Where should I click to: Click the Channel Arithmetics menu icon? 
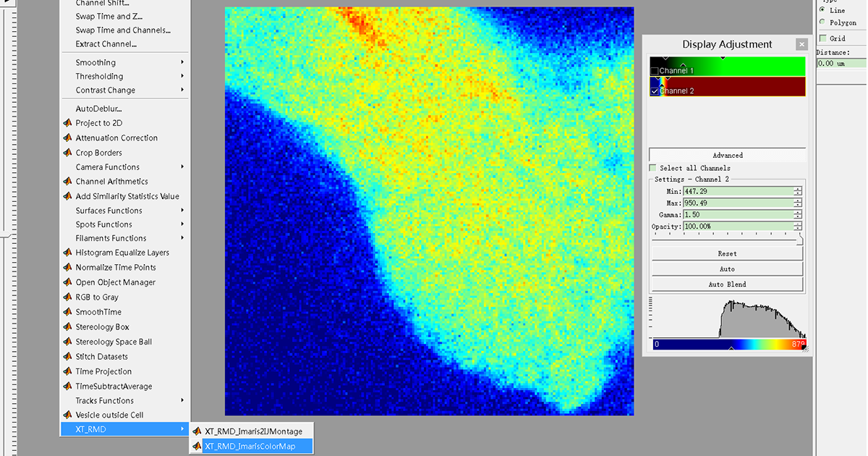[x=67, y=182]
